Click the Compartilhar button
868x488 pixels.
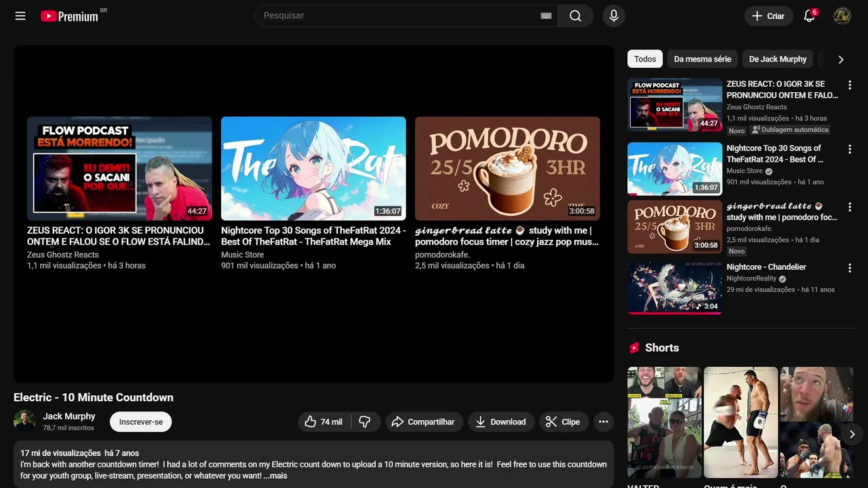coord(425,422)
